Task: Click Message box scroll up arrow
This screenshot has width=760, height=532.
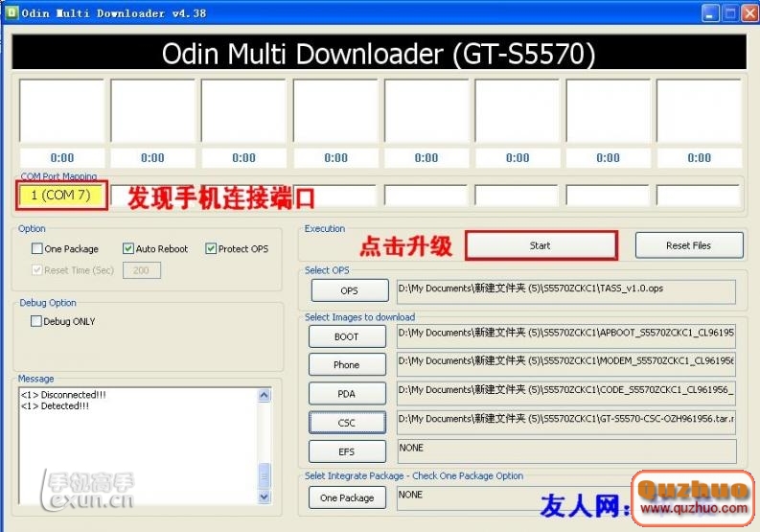Action: (265, 395)
